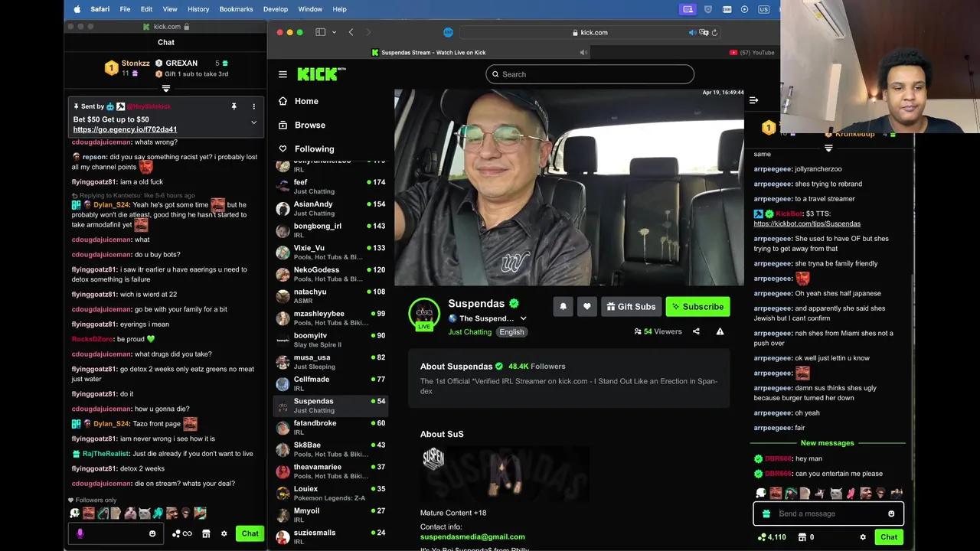Click the gift icon in message box

coord(766,514)
